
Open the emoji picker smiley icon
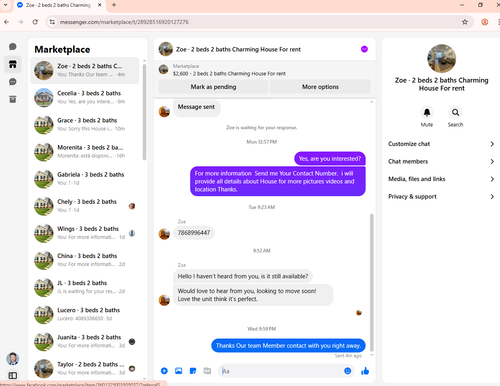pyautogui.click(x=347, y=371)
